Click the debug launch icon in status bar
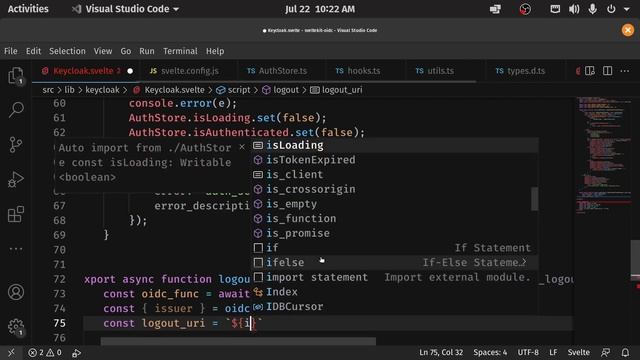This screenshot has height=360, width=640. coord(76,353)
